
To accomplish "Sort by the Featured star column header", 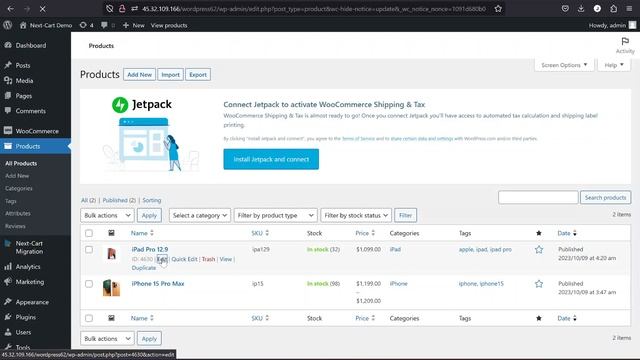I will click(539, 233).
